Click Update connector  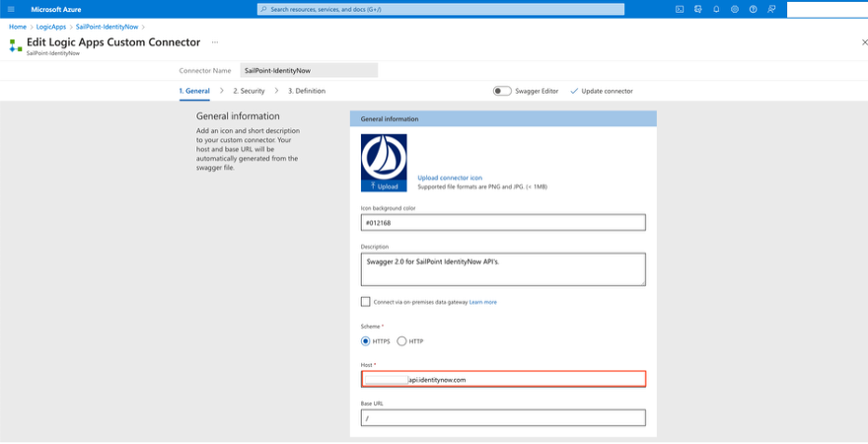[602, 91]
